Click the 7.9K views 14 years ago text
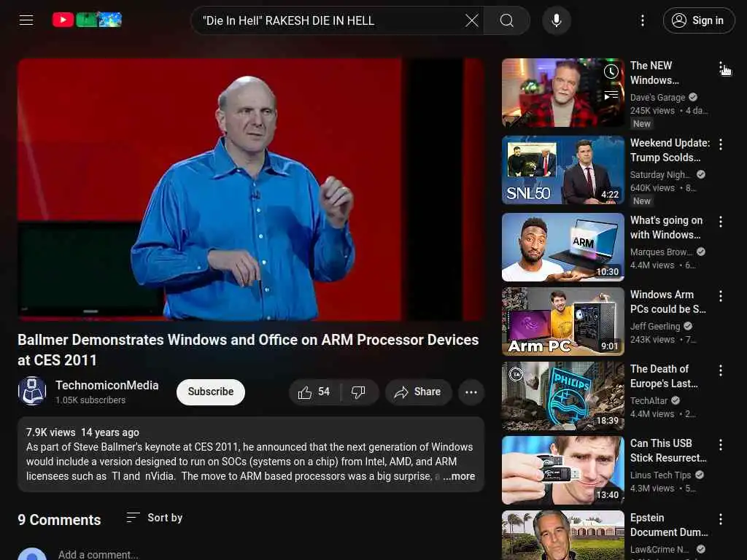Image resolution: width=747 pixels, height=560 pixels. [82, 432]
